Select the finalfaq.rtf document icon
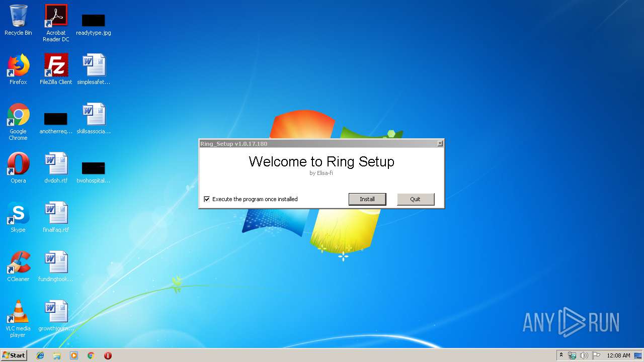The image size is (644, 362). (x=56, y=217)
